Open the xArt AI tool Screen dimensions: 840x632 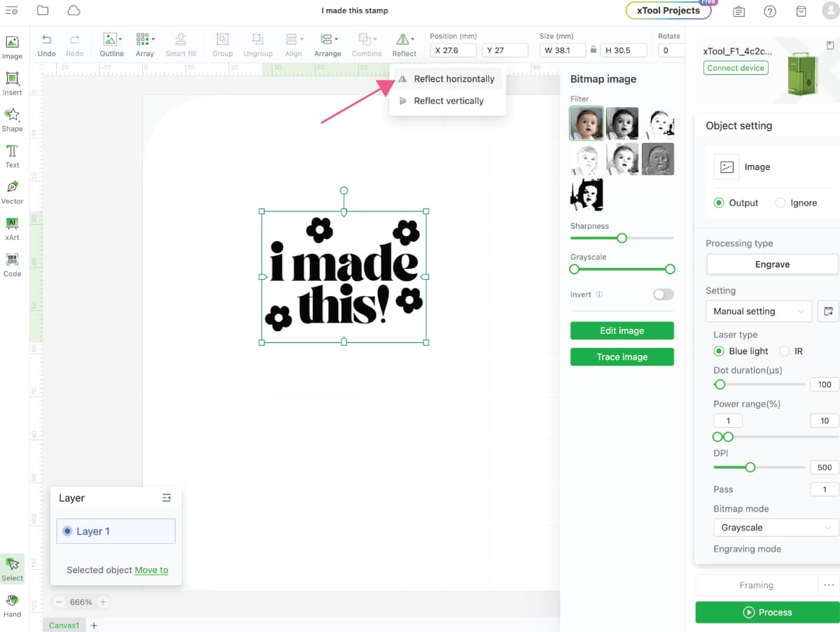click(12, 227)
